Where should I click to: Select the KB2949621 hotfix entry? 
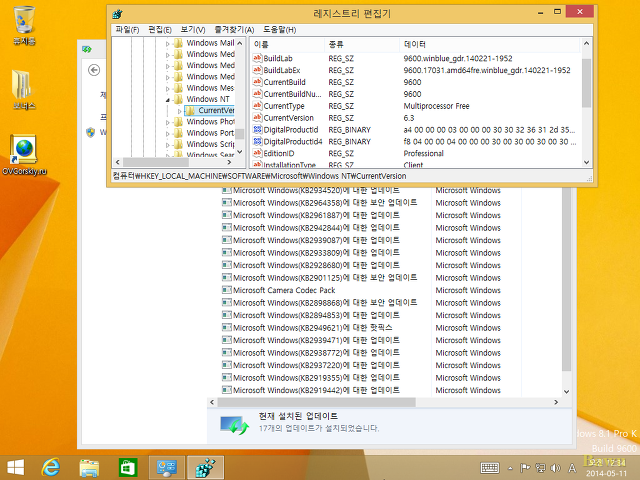[313, 327]
